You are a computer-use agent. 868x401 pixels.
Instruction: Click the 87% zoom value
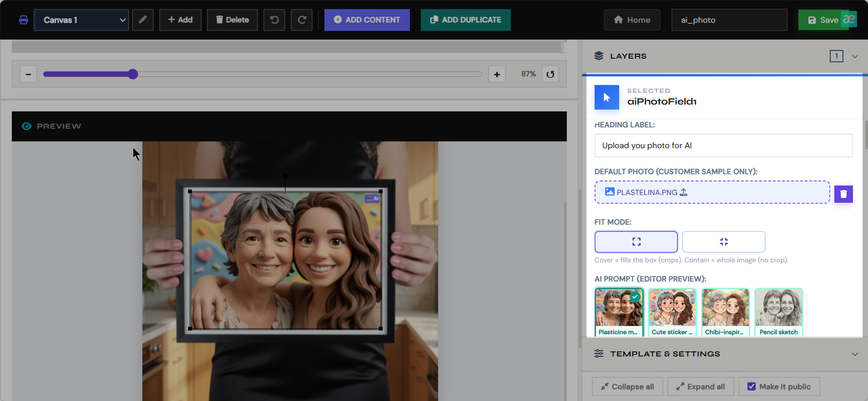pyautogui.click(x=528, y=74)
